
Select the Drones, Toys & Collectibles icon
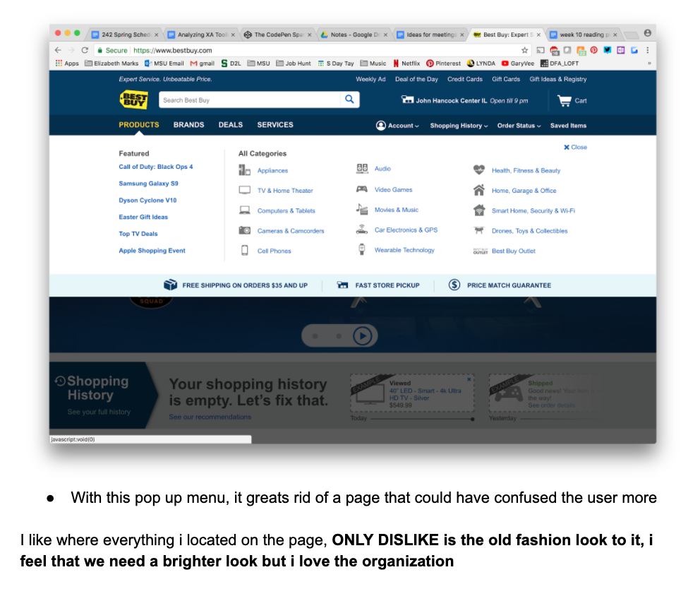pos(479,230)
